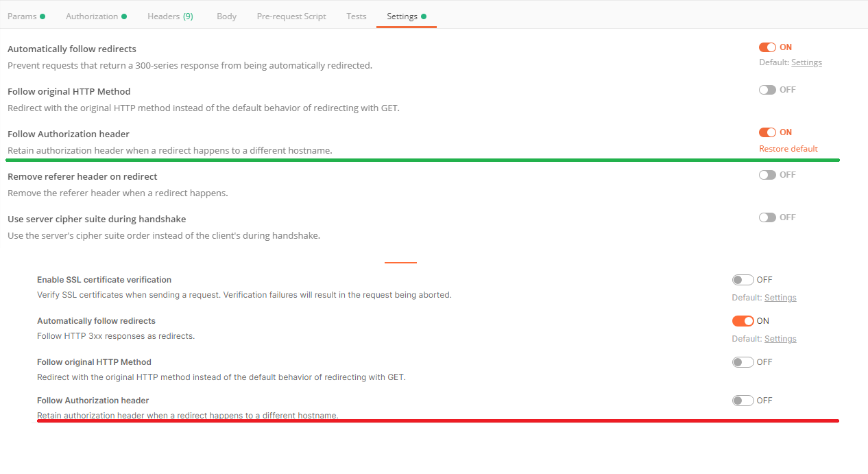Click OFF label beside Enable SSL certificate verification
This screenshot has width=868, height=474.
[764, 280]
